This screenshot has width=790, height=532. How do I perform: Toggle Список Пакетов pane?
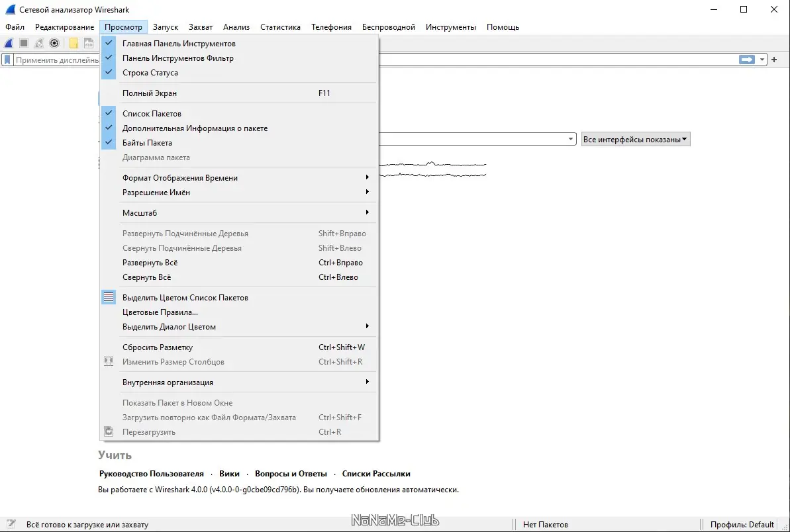pos(238,114)
